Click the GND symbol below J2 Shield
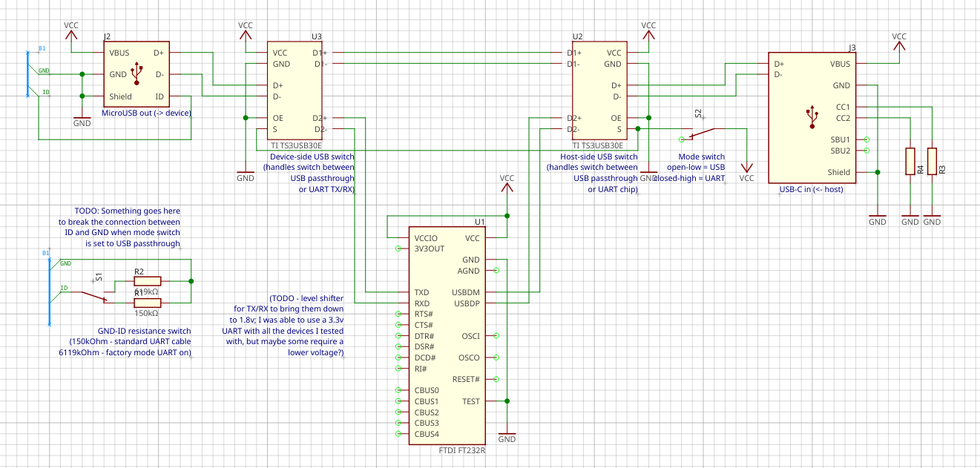The height and width of the screenshot is (468, 980). (x=82, y=120)
